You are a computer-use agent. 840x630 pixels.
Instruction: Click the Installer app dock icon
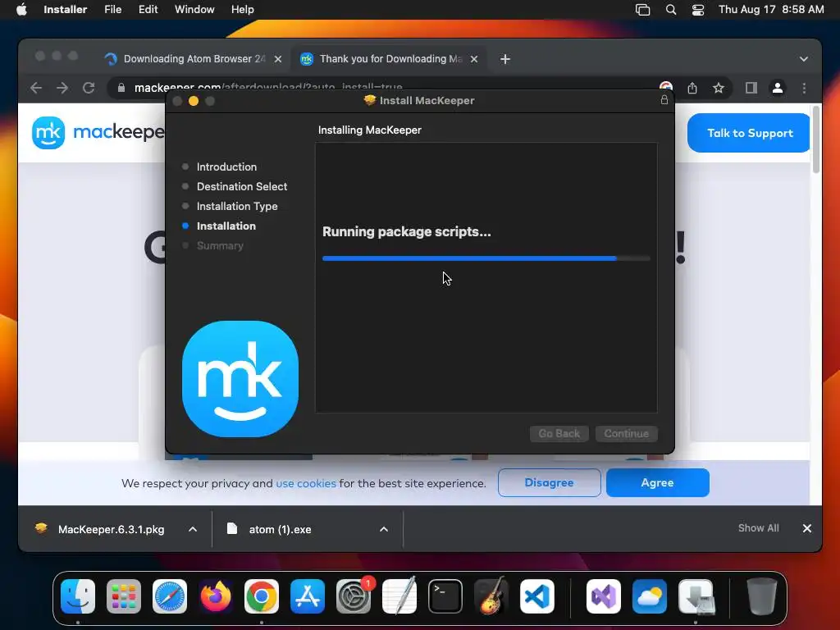point(696,596)
